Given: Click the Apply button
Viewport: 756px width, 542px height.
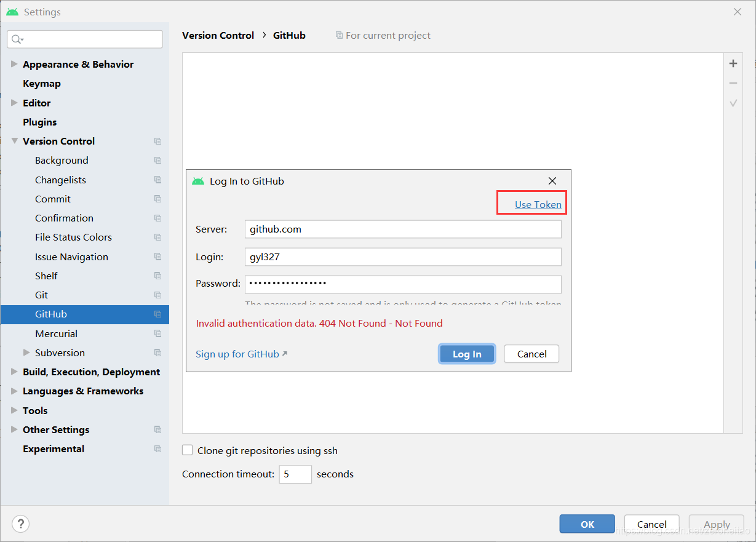Looking at the screenshot, I should tap(717, 524).
